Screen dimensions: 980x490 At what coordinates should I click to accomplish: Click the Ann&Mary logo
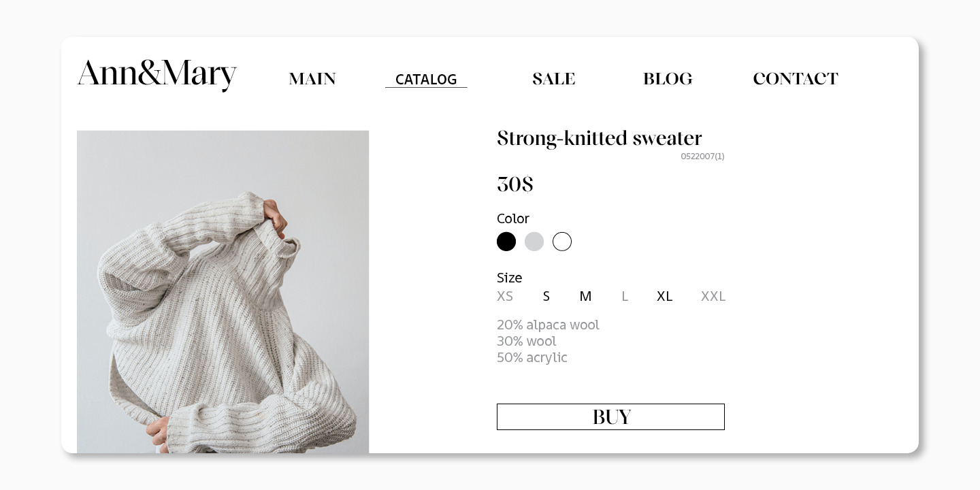pos(157,74)
